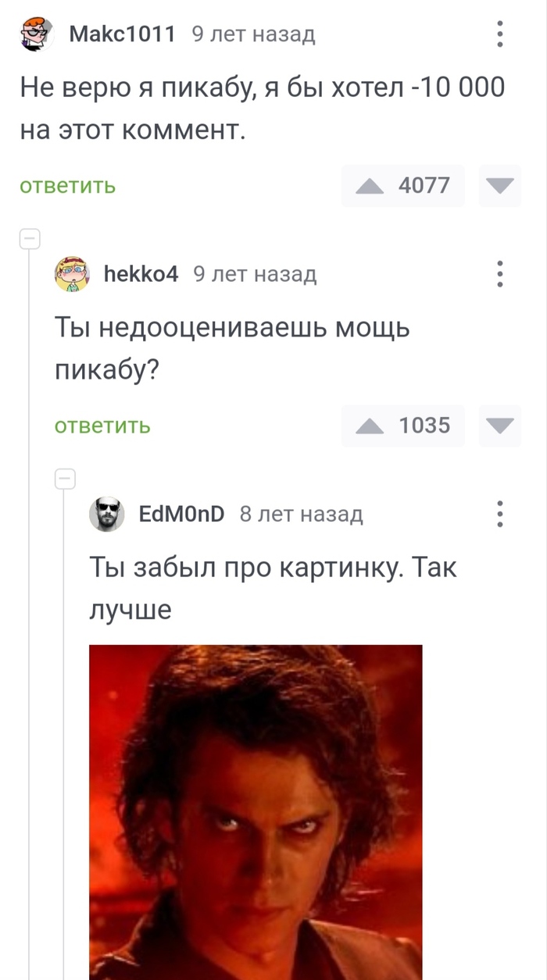
Task: Open EdM0nD's sunglasses avatar
Action: click(x=106, y=515)
